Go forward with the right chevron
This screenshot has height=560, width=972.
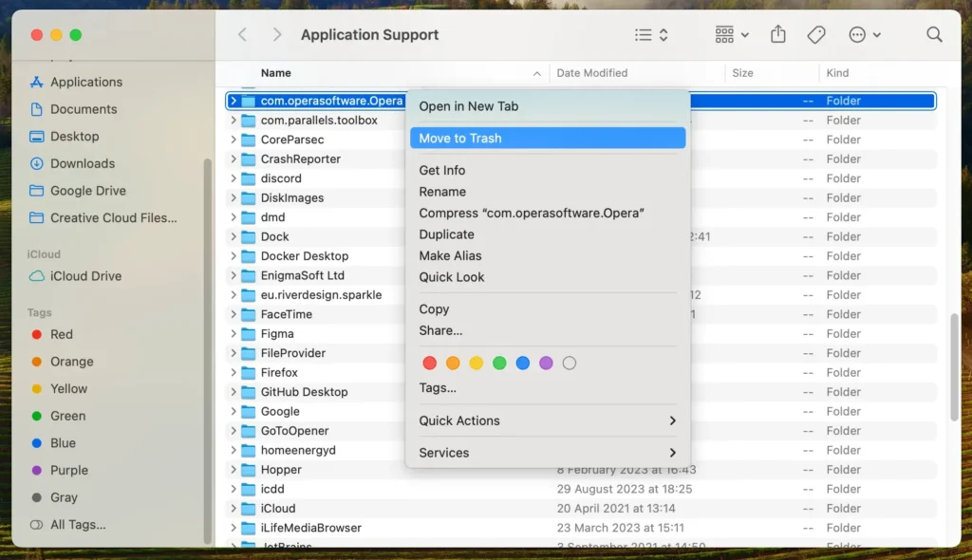(x=276, y=35)
